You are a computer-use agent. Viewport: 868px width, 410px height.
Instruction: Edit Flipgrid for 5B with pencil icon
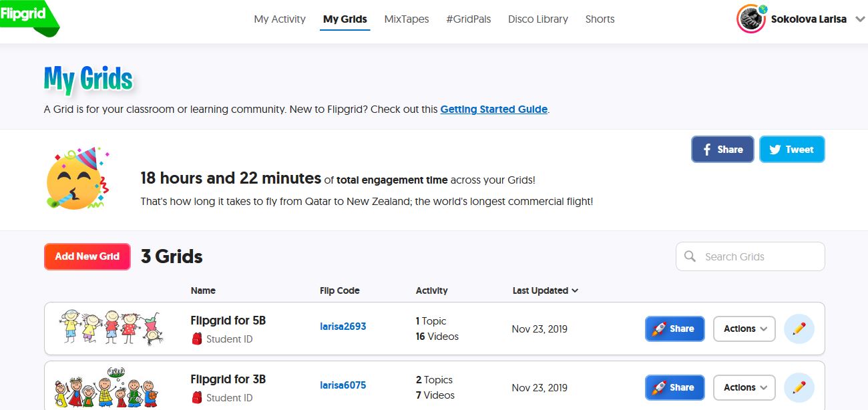799,329
